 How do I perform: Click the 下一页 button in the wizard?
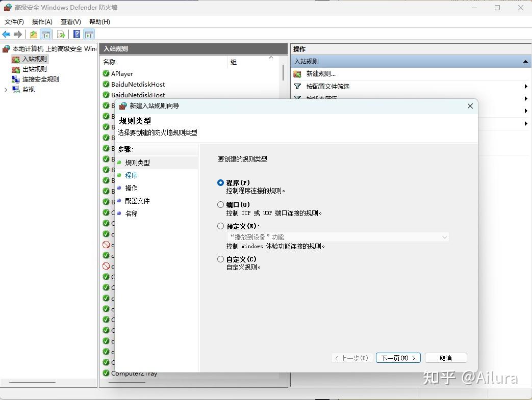click(398, 358)
